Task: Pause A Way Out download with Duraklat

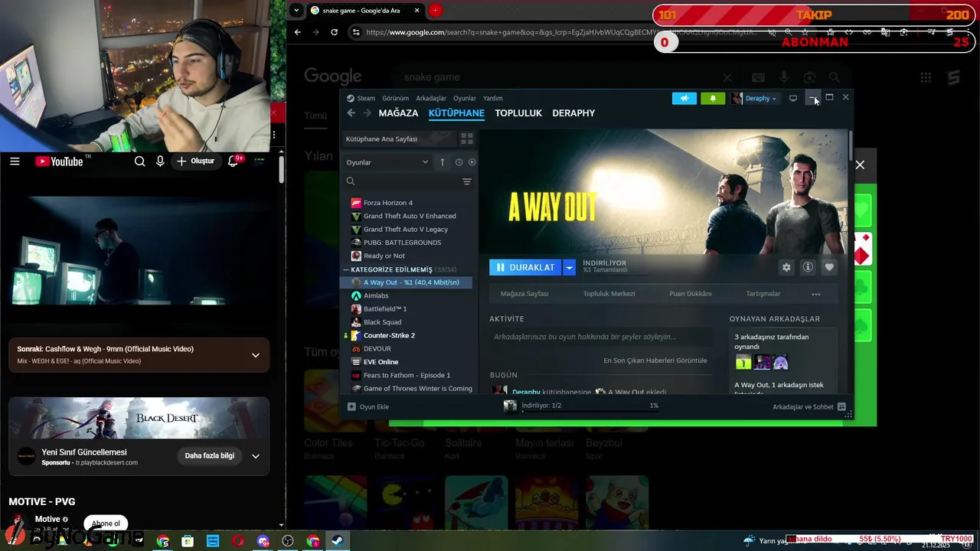Action: (525, 267)
